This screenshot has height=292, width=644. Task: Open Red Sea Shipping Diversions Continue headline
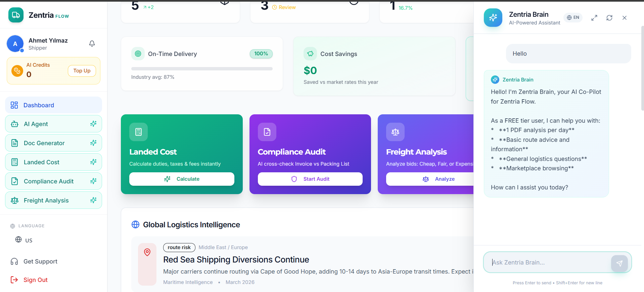coord(236,260)
